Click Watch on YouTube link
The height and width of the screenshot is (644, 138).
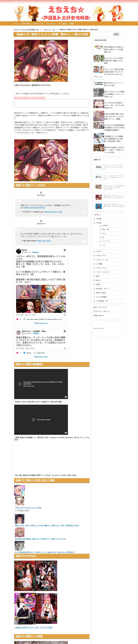[29, 386]
